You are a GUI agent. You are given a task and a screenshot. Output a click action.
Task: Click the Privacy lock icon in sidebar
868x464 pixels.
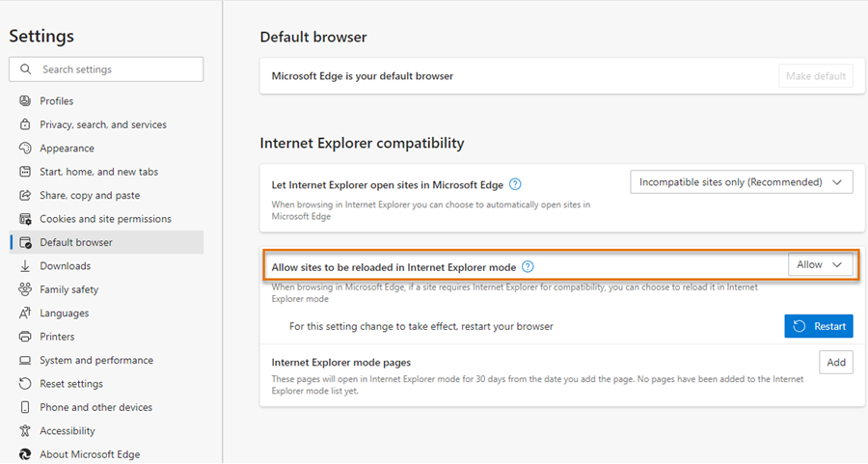click(x=26, y=124)
